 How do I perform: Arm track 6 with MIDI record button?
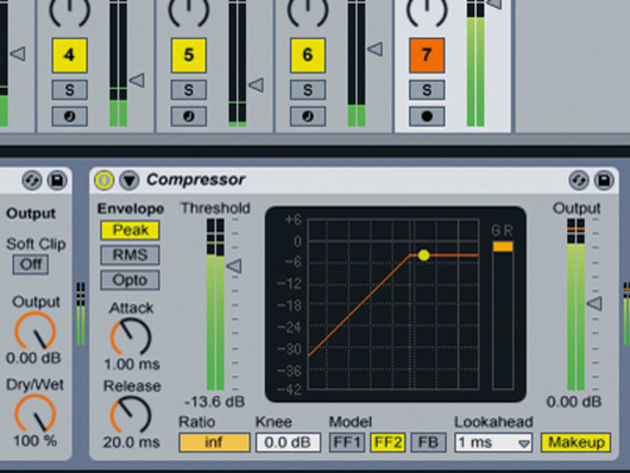(307, 117)
